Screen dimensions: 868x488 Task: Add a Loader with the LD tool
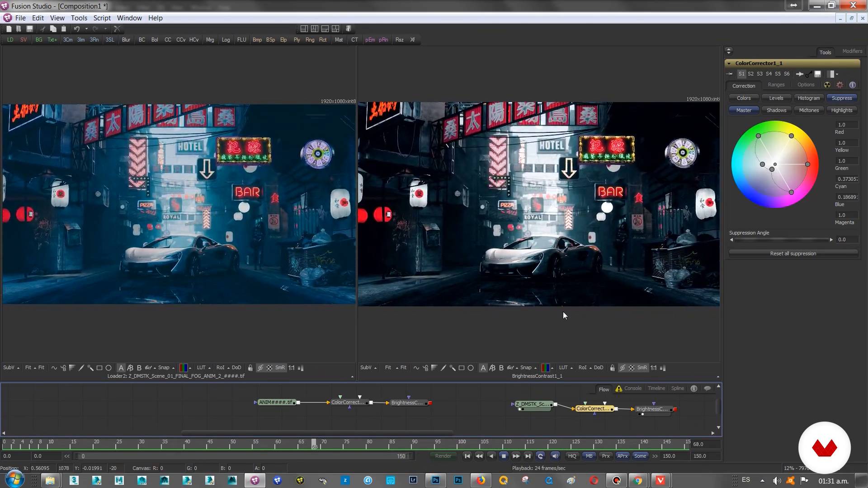[x=10, y=40]
